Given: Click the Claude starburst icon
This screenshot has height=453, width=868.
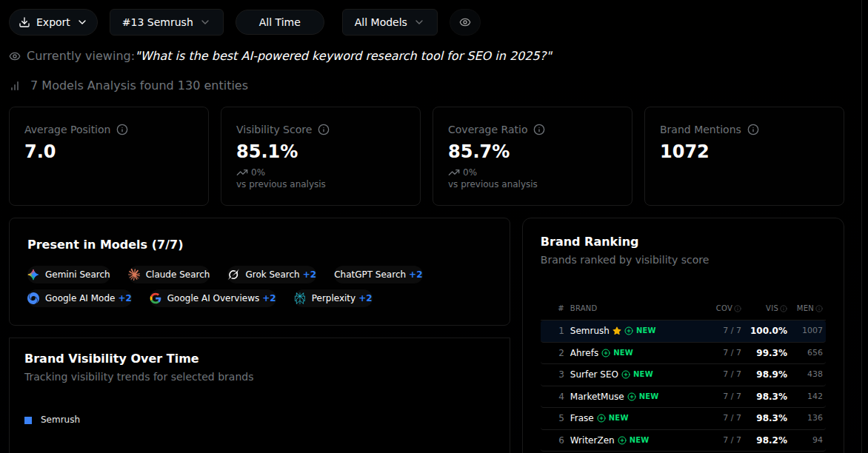Looking at the screenshot, I should click(x=134, y=275).
